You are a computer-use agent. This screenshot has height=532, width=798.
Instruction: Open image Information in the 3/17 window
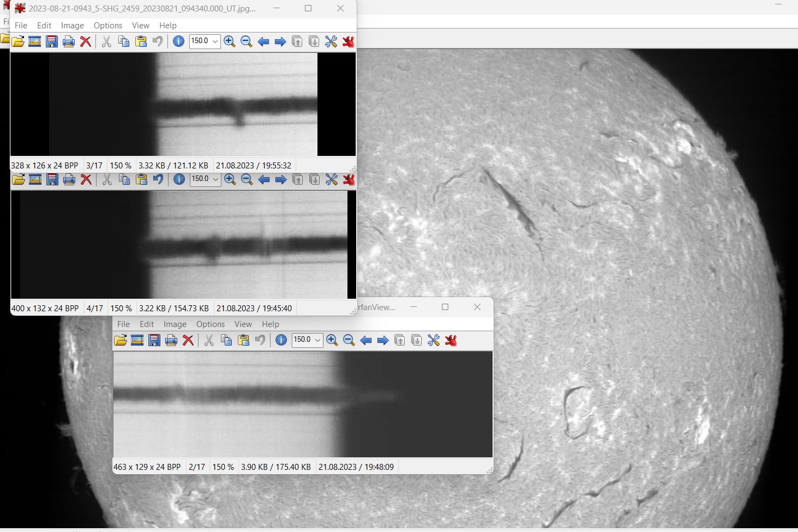click(178, 41)
